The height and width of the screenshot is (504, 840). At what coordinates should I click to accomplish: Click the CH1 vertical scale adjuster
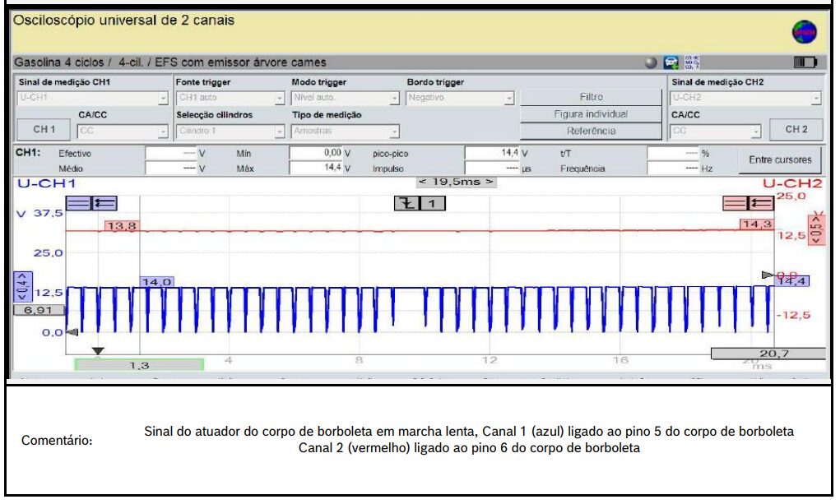tap(22, 284)
